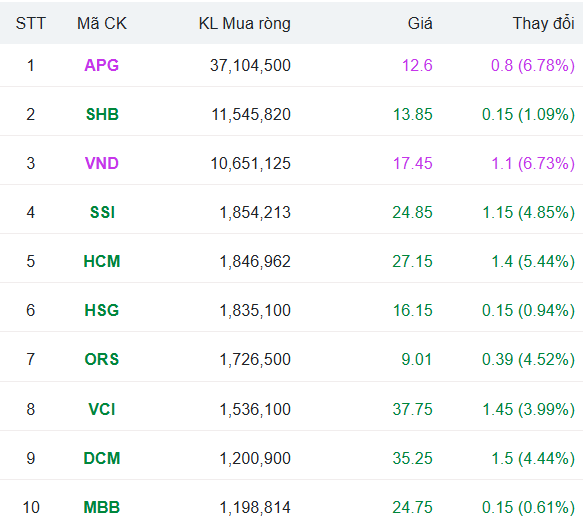Select net volume 1,854,213 cell
This screenshot has width=583, height=525.
pyautogui.click(x=255, y=213)
